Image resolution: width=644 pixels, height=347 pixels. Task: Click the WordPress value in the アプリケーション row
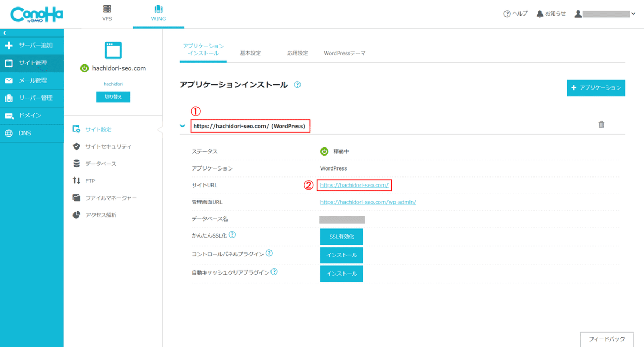coord(334,168)
